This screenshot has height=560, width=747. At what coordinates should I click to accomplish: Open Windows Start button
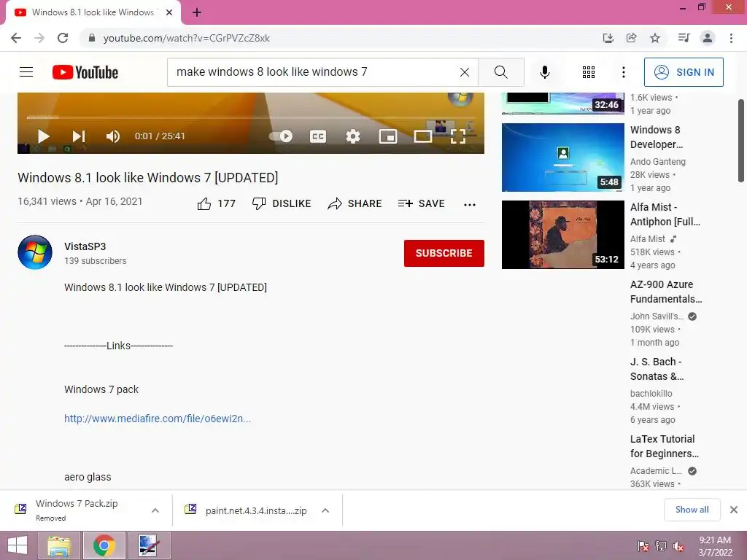pos(18,545)
